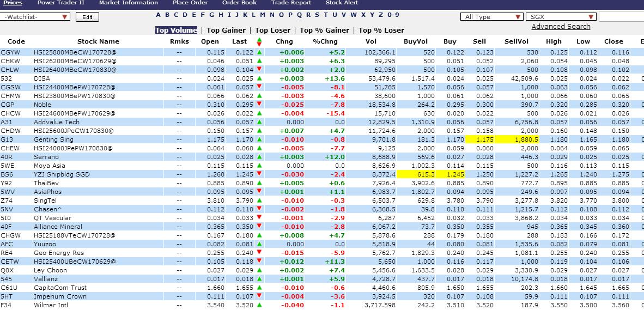This screenshot has width=644, height=310.
Task: Click the green arrow for SingTel
Action: [x=259, y=200]
